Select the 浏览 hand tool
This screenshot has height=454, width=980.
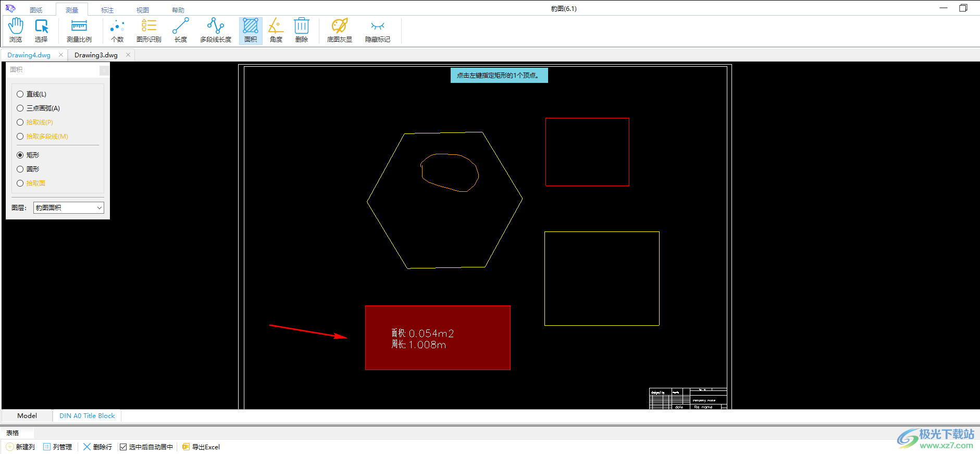(16, 30)
